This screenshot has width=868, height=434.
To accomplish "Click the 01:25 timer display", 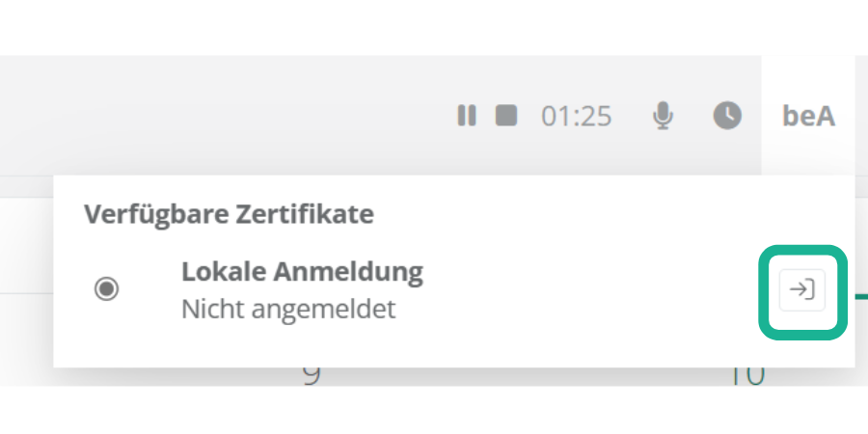I will click(x=577, y=117).
